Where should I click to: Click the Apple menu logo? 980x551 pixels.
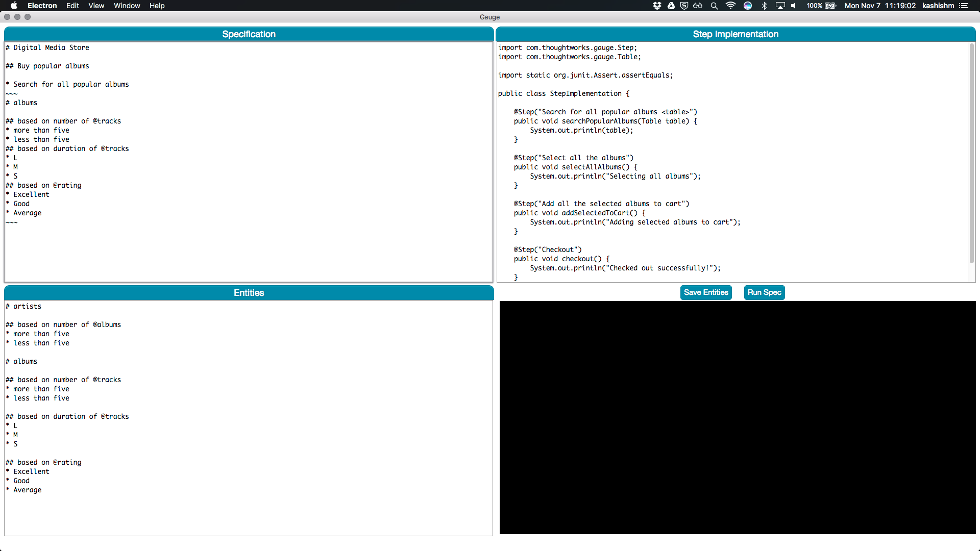(x=14, y=6)
